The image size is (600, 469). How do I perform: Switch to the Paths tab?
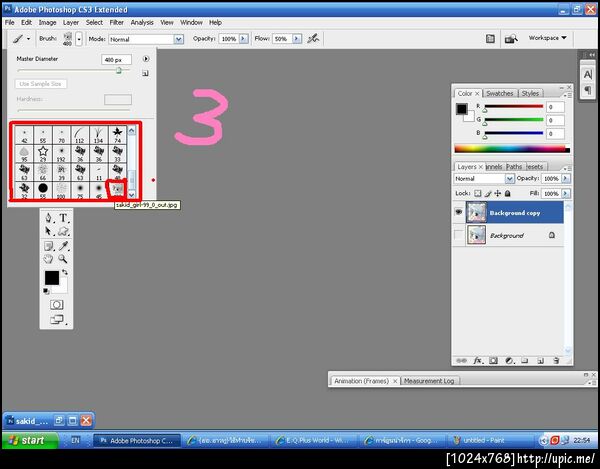coord(514,167)
